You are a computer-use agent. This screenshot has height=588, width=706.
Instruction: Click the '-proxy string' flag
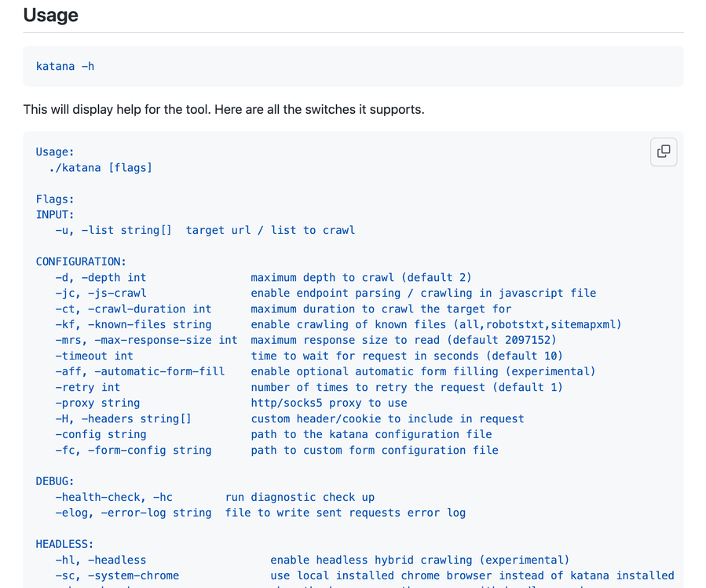point(97,403)
